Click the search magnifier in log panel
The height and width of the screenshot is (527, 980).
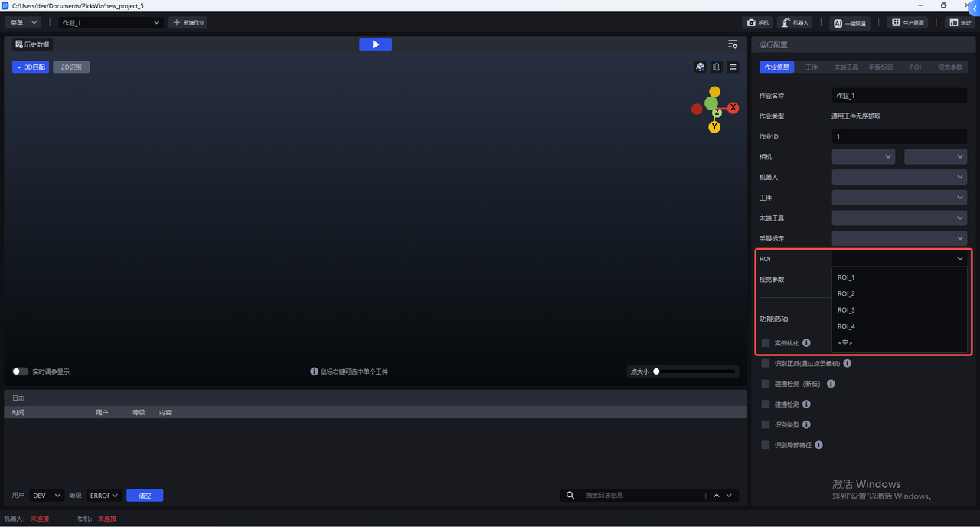[570, 496]
